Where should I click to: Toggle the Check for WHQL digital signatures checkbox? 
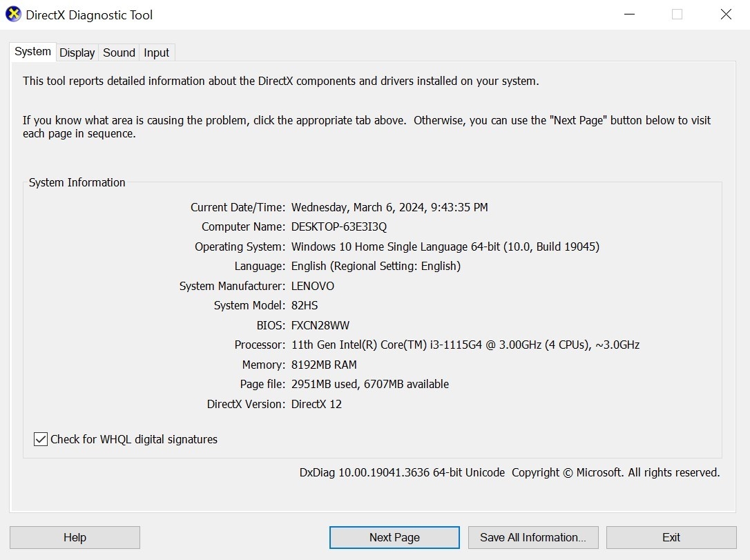(40, 439)
